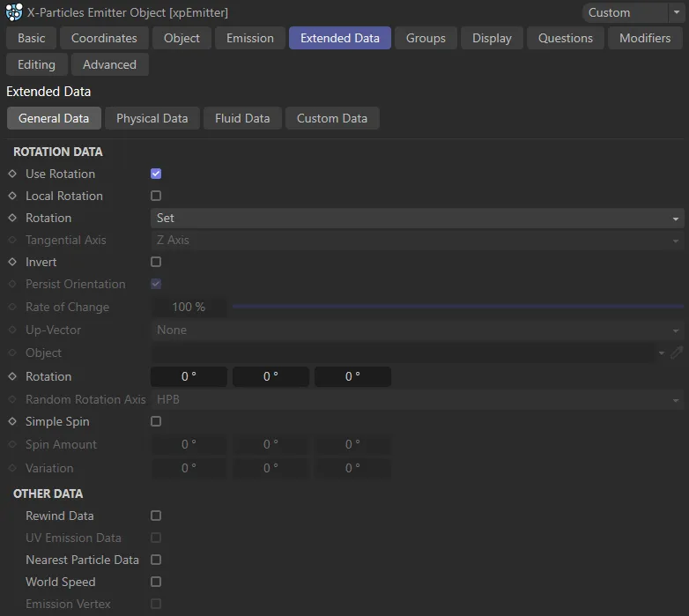The height and width of the screenshot is (616, 689).
Task: Click keyframe diamond beside Use Rotation
Action: [x=12, y=174]
